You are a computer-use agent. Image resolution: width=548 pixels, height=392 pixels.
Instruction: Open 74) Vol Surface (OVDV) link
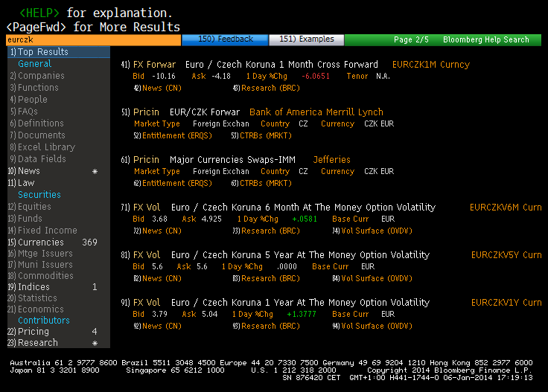click(372, 231)
